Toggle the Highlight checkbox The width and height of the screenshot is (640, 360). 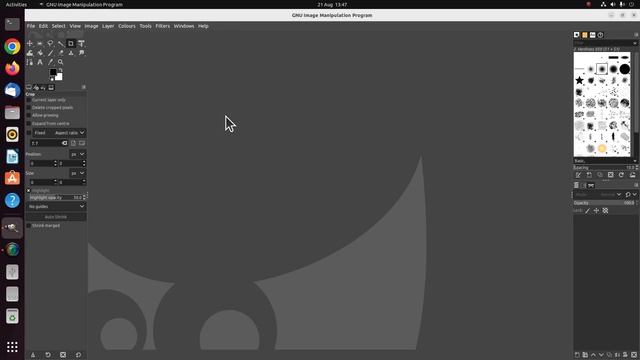point(29,191)
